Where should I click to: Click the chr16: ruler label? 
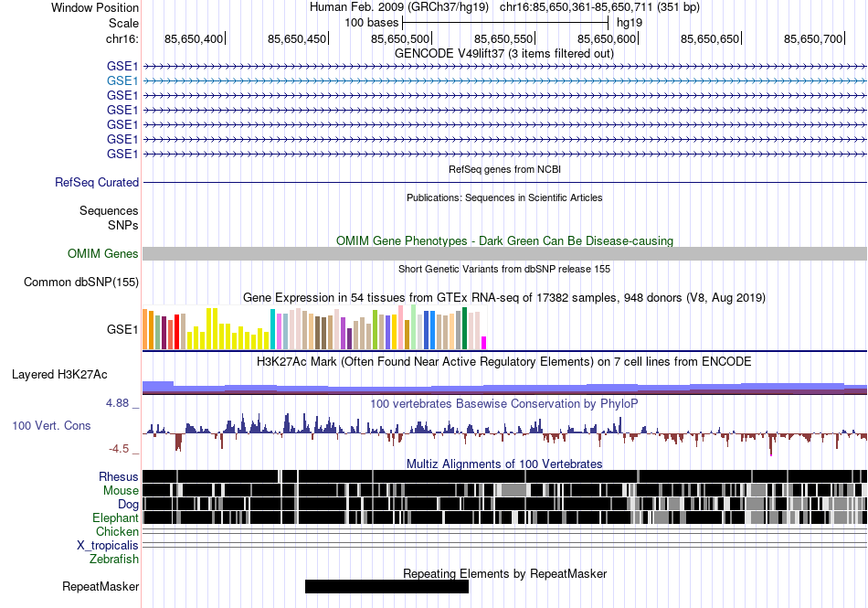point(122,38)
